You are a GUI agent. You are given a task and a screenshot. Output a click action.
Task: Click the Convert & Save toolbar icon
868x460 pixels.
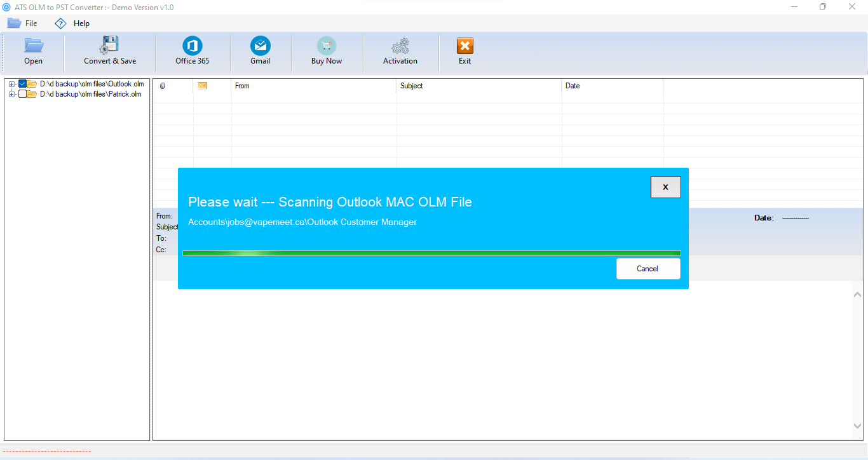point(110,45)
